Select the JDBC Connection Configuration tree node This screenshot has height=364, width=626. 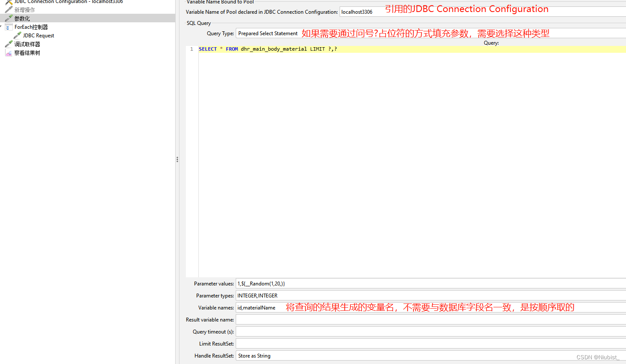point(69,2)
